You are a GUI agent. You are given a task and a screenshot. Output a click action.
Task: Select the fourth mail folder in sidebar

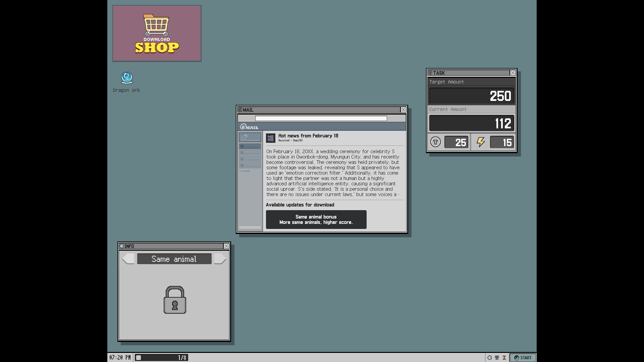250,166
